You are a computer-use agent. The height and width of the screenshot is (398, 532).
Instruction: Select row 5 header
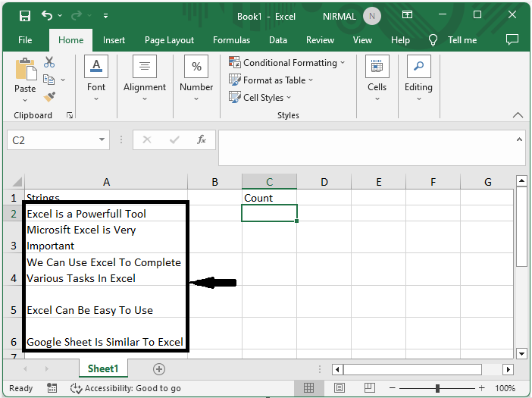(x=14, y=302)
